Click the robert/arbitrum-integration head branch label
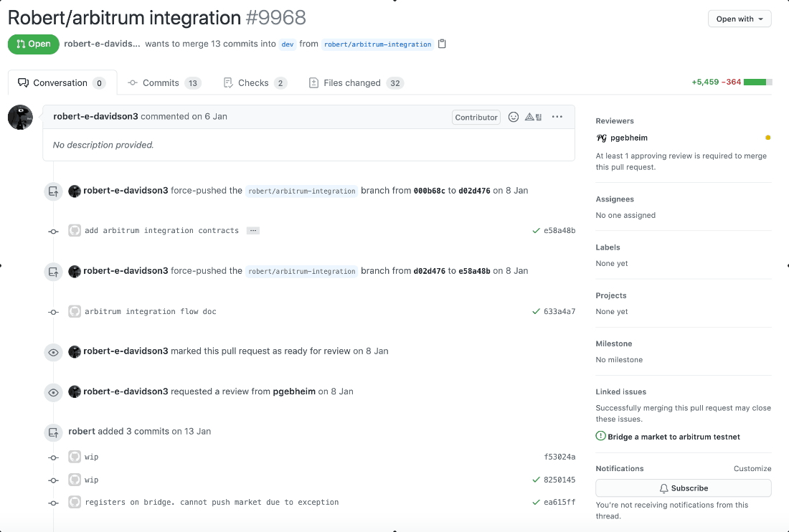This screenshot has width=789, height=532. click(x=377, y=44)
